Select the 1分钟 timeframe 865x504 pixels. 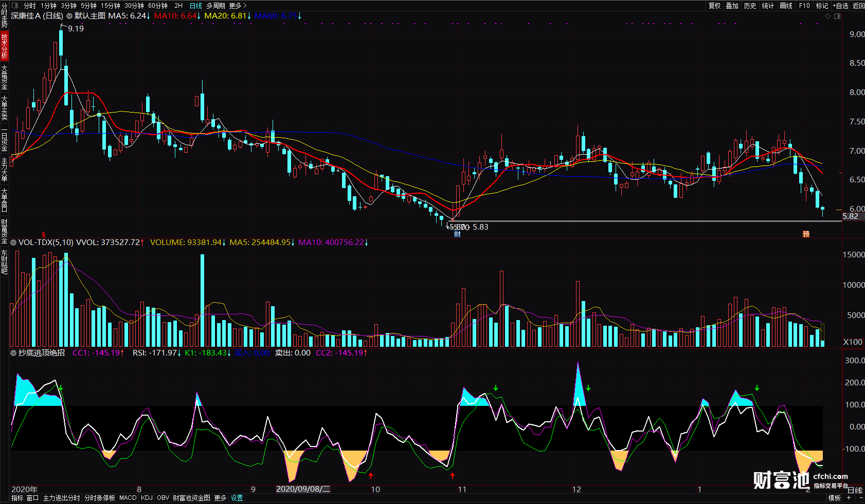[x=49, y=6]
